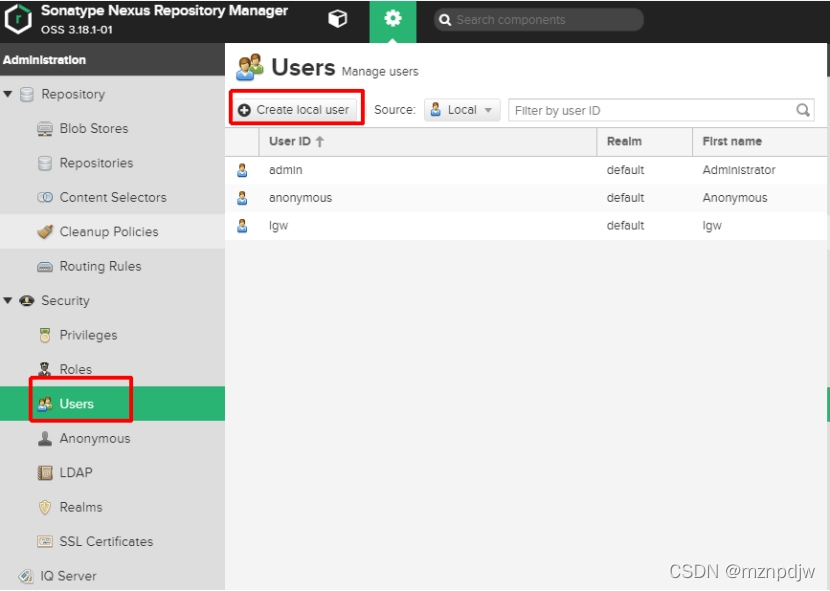Click the LDAP book icon

coord(45,472)
